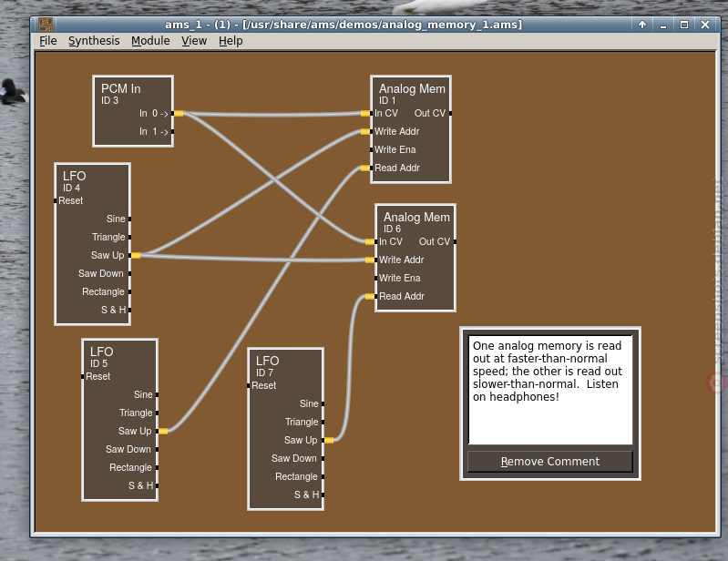Image resolution: width=728 pixels, height=561 pixels.
Task: Click LFO ID 5 Triangle output port
Action: (x=157, y=413)
